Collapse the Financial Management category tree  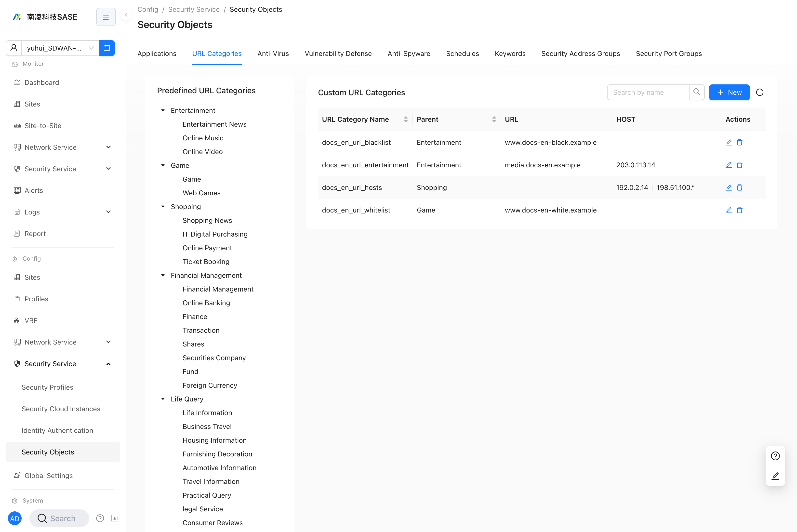click(163, 276)
